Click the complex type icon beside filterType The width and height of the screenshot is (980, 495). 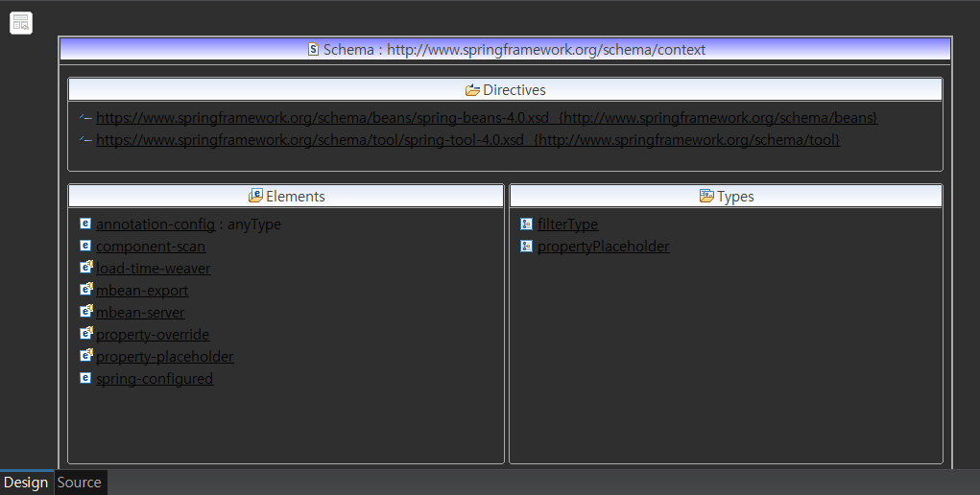(x=526, y=224)
